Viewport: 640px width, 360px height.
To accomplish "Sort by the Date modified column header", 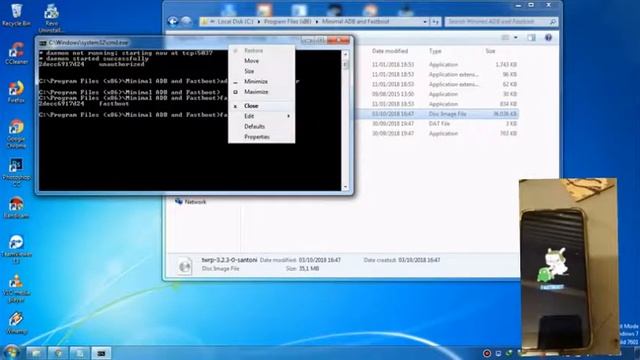I will [x=390, y=51].
